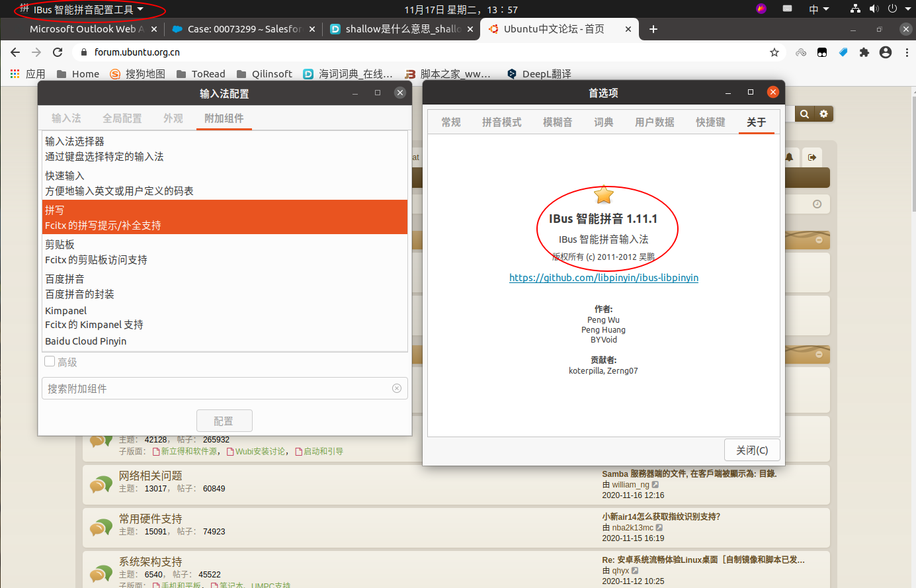The width and height of the screenshot is (916, 588).
Task: Click 网络相关问题 forum speech-bubble icon
Action: click(x=101, y=484)
